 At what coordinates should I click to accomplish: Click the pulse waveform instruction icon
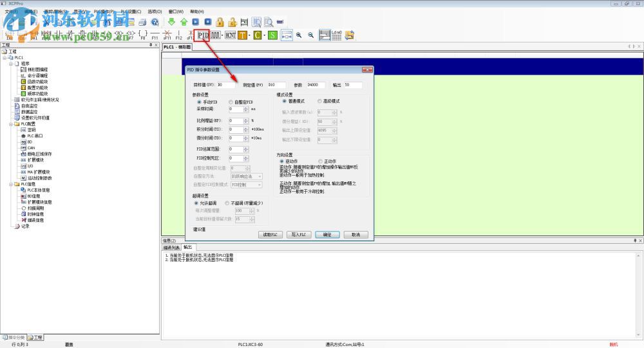[216, 35]
